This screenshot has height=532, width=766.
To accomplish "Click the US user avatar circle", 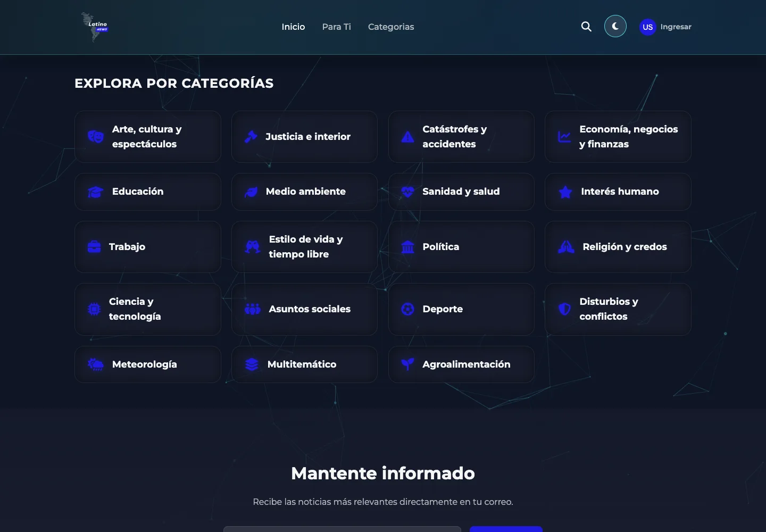I will (x=647, y=27).
